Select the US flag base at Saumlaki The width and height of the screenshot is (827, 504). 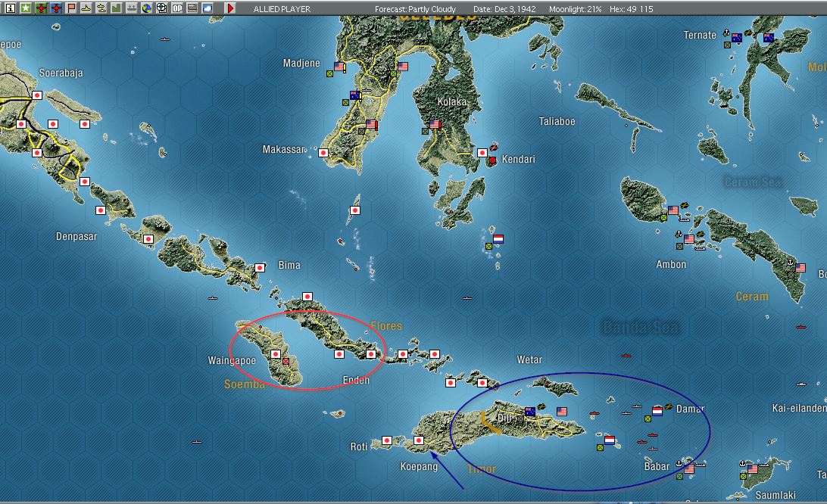[753, 468]
